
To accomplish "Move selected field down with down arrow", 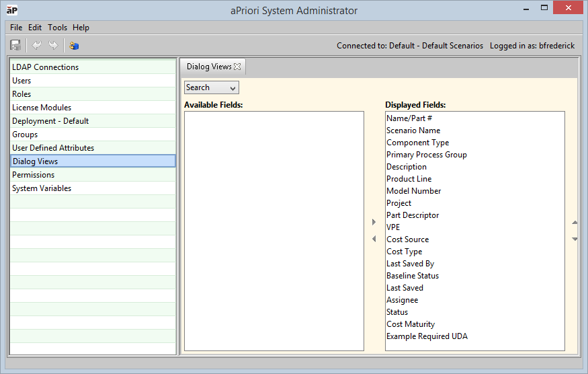I will 575,239.
